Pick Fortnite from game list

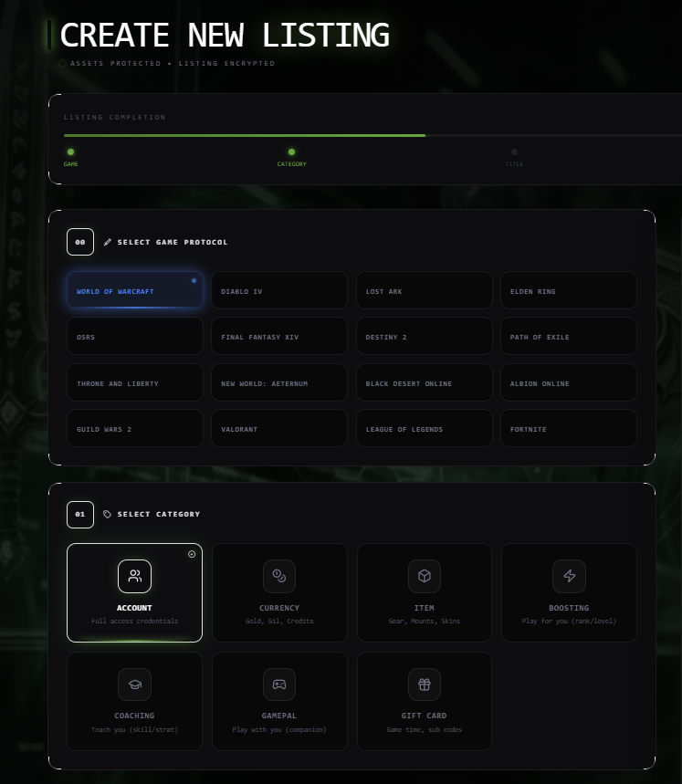click(569, 428)
